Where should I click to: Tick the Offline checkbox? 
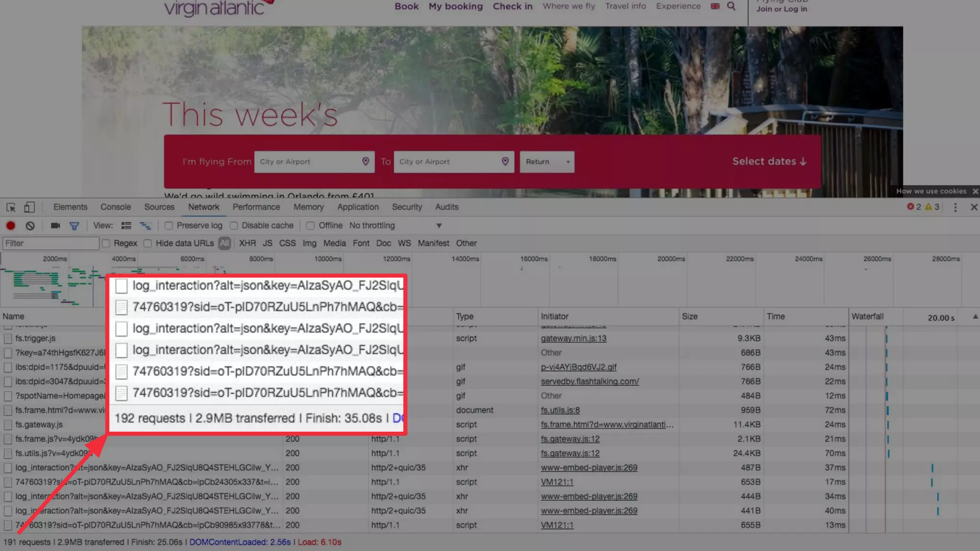click(311, 225)
